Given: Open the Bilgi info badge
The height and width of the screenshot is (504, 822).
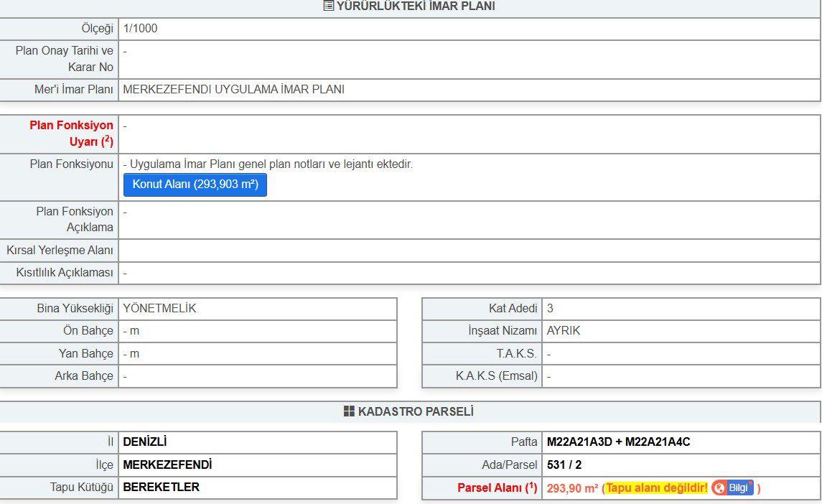Looking at the screenshot, I should (x=733, y=488).
